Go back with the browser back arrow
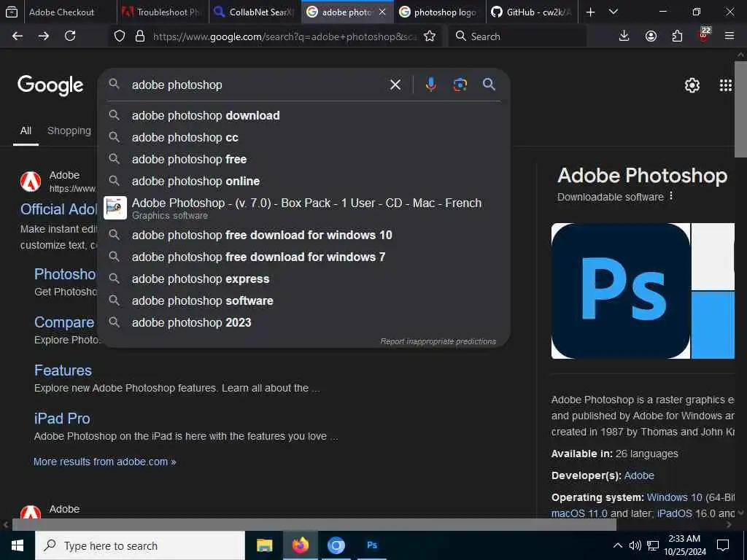 [x=18, y=36]
